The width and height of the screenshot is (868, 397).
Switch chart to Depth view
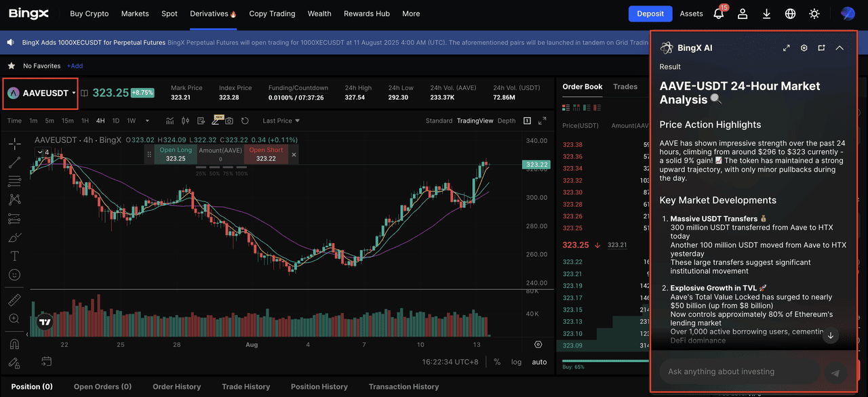tap(507, 121)
